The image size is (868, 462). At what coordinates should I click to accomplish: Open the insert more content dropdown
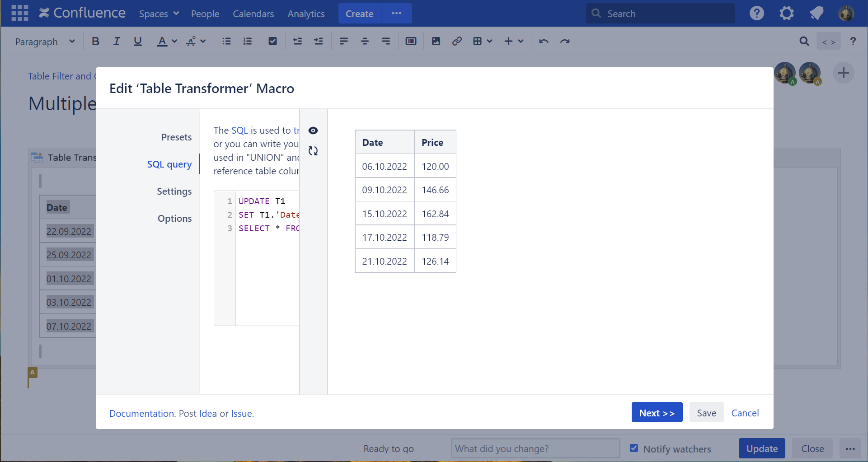[514, 42]
